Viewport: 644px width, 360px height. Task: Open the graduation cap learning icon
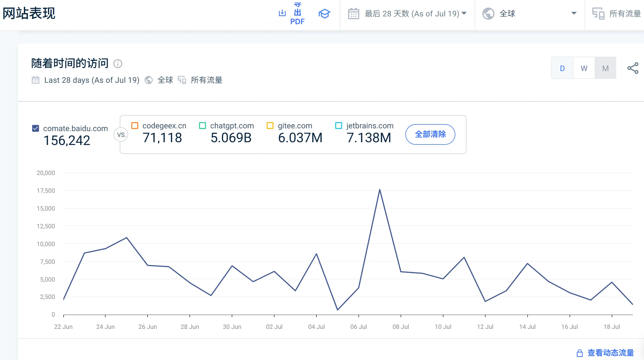point(324,14)
